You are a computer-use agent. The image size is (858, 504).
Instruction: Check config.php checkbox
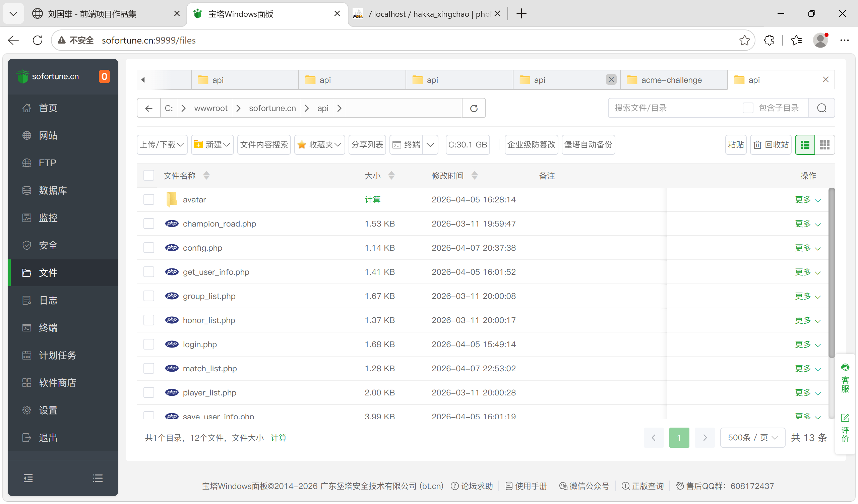149,248
